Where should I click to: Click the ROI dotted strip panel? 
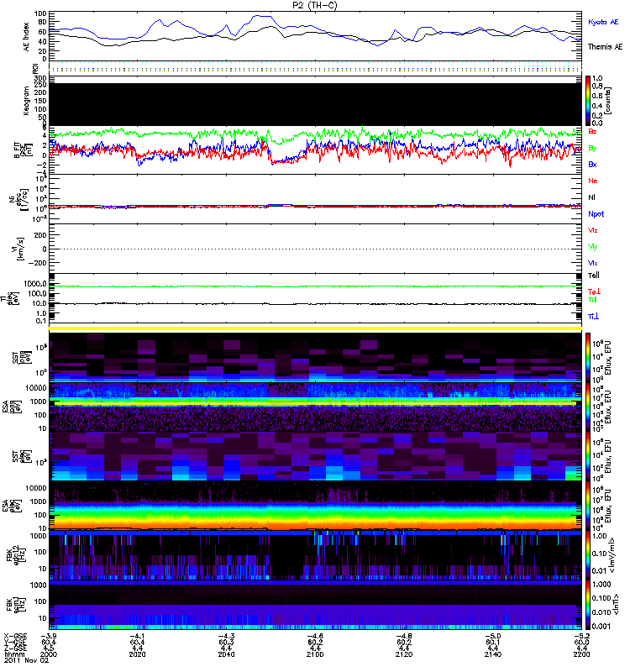(x=315, y=67)
